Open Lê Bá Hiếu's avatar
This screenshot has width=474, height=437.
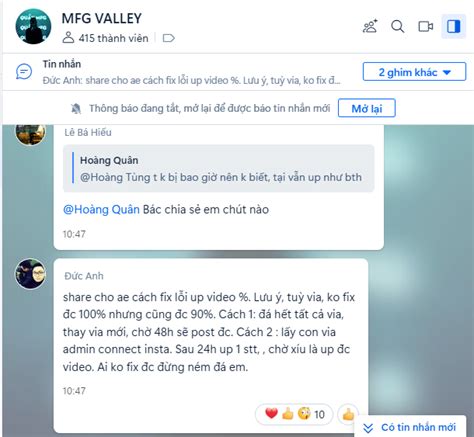coord(30,133)
